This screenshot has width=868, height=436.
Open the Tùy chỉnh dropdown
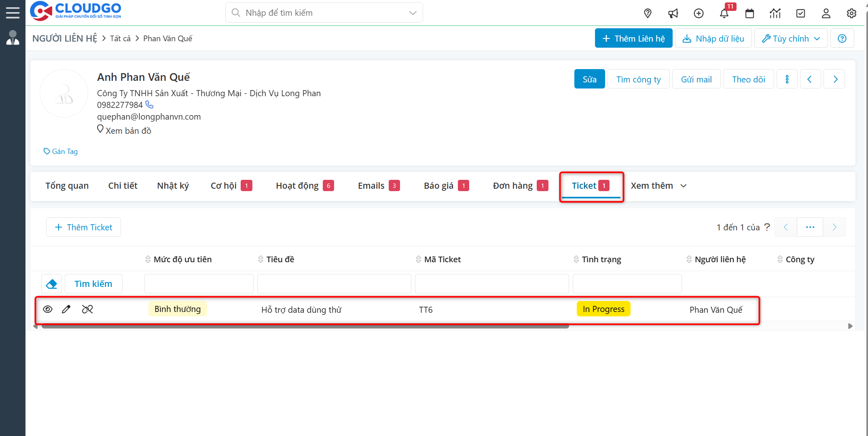[x=791, y=38]
